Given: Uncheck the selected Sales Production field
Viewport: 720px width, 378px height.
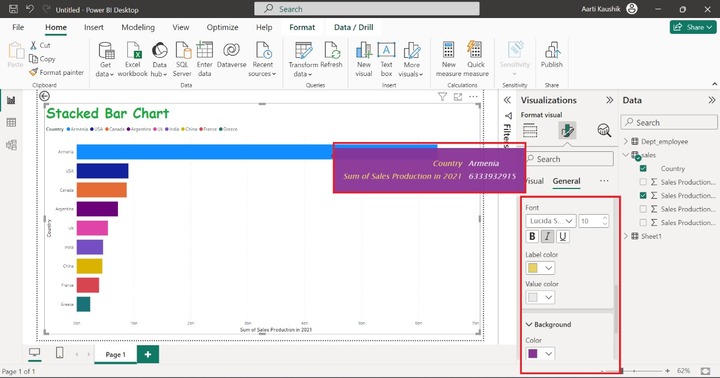Looking at the screenshot, I should pyautogui.click(x=643, y=195).
